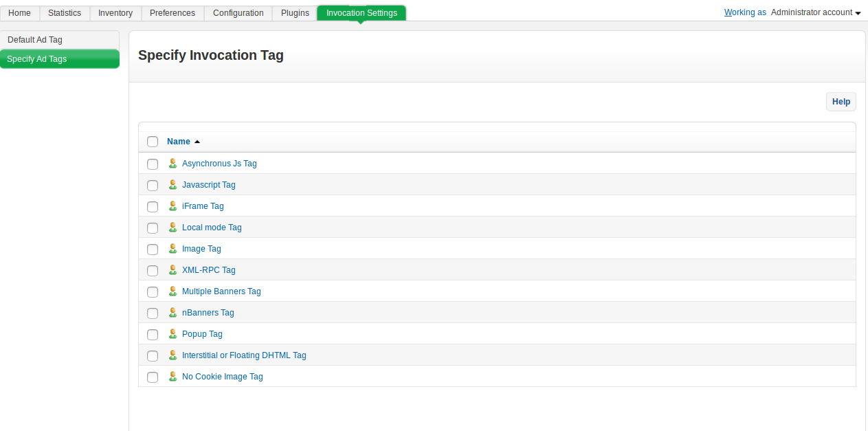This screenshot has width=868, height=431.
Task: Select Default Ad Tag in the sidebar
Action: (x=35, y=40)
